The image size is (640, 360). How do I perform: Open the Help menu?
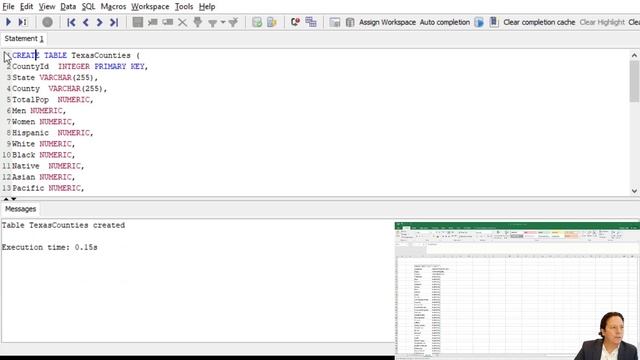[x=207, y=7]
